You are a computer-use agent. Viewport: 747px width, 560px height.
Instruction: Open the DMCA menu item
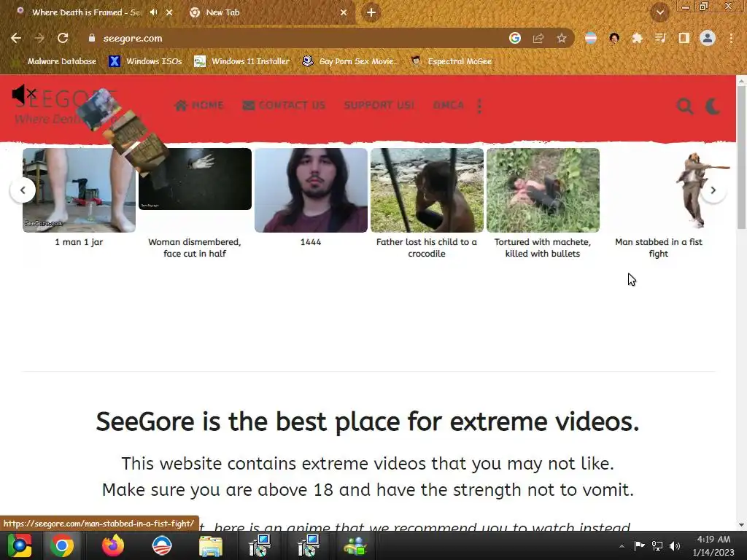pos(449,105)
